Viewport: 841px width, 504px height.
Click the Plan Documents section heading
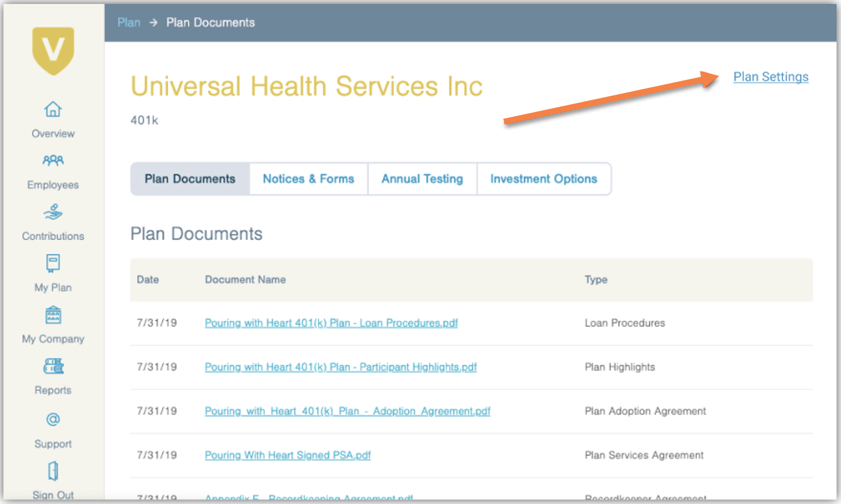196,234
